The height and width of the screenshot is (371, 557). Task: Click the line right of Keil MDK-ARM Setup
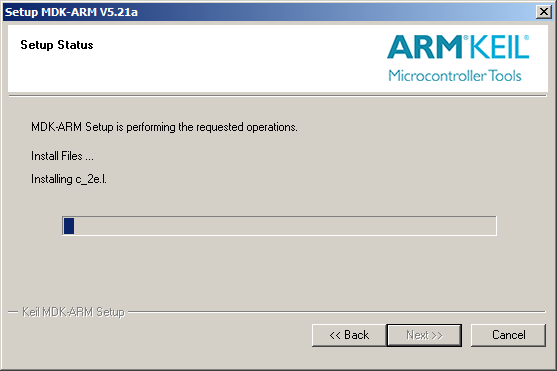pos(337,312)
